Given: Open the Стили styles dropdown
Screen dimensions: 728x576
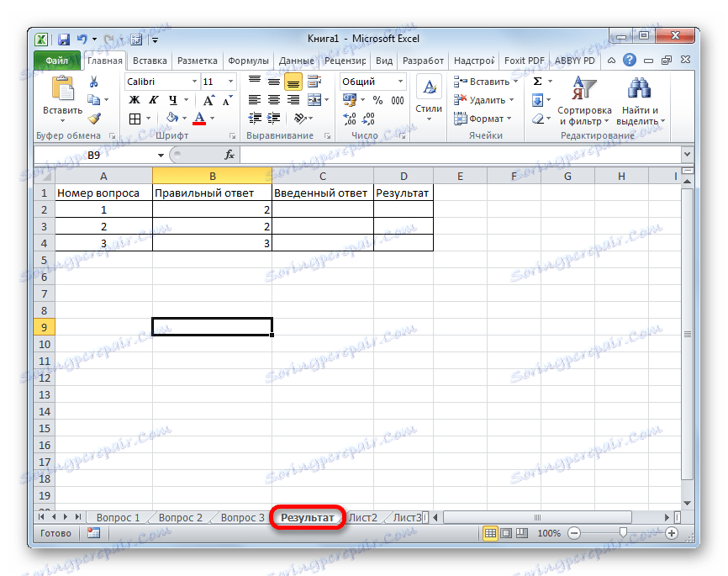Looking at the screenshot, I should click(x=429, y=100).
